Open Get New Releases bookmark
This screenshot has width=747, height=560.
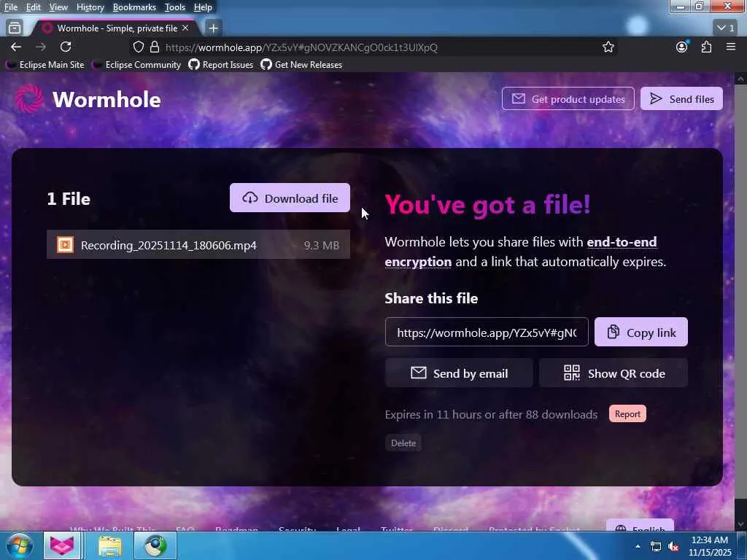pos(301,65)
